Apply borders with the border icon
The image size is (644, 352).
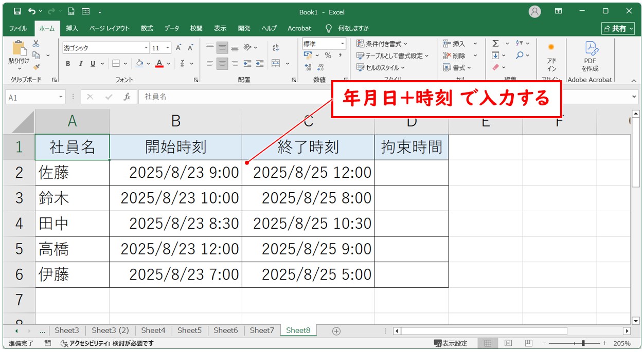[x=116, y=64]
